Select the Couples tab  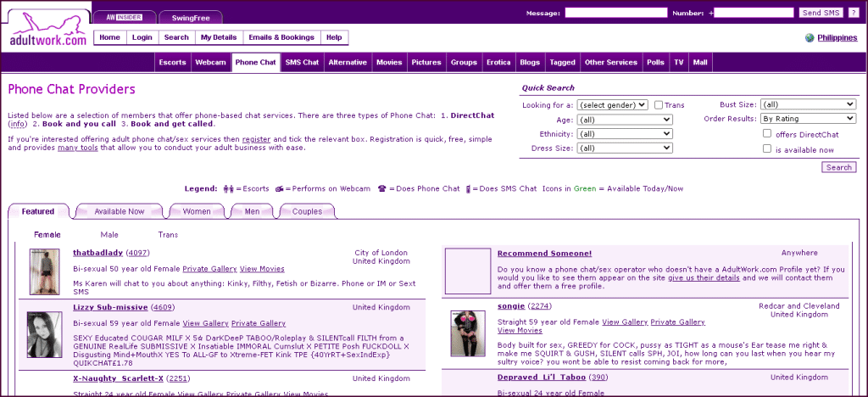[307, 211]
